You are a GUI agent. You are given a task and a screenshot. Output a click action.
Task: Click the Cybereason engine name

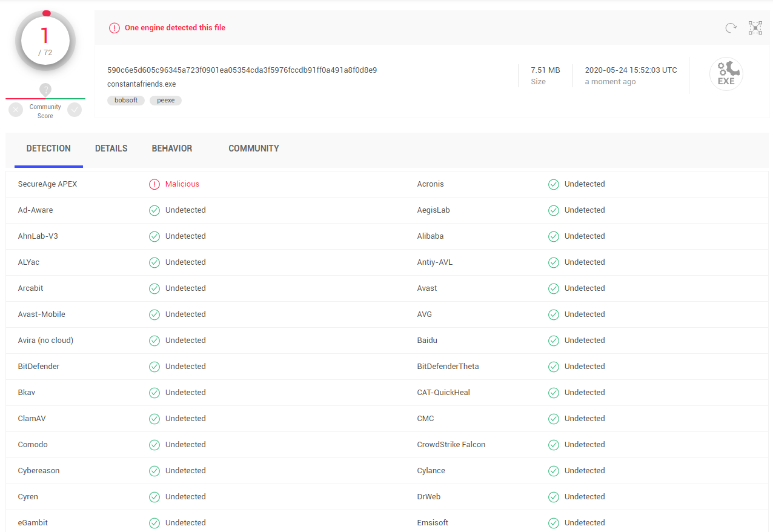[x=39, y=471]
